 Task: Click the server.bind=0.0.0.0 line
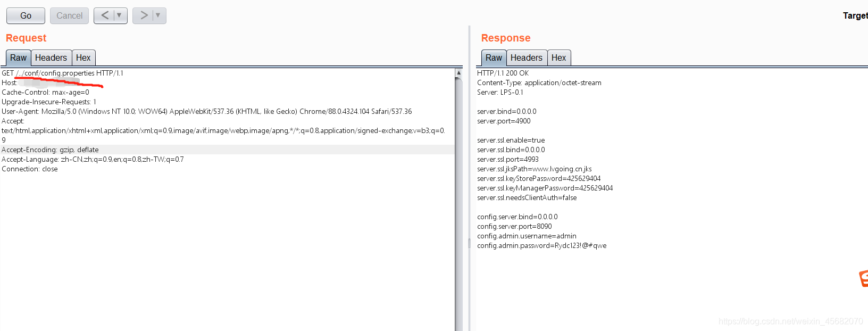pyautogui.click(x=507, y=111)
